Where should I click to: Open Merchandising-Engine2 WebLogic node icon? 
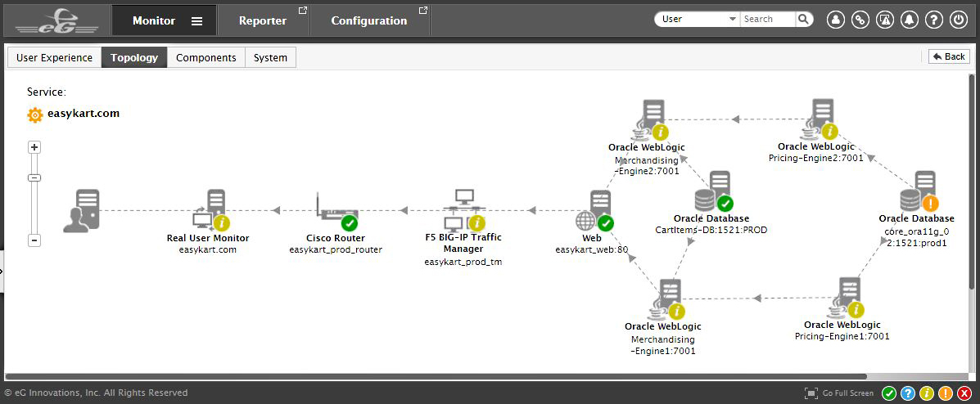[x=650, y=121]
